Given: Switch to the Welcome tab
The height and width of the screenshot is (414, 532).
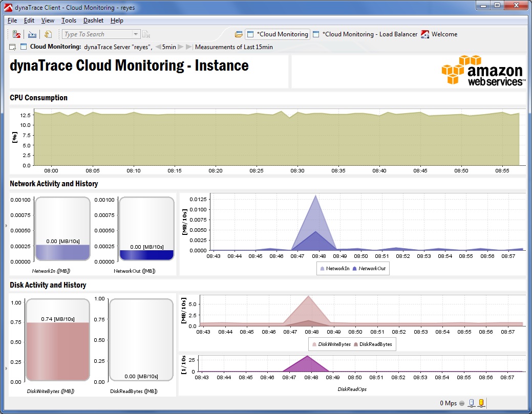Looking at the screenshot, I should (x=439, y=34).
